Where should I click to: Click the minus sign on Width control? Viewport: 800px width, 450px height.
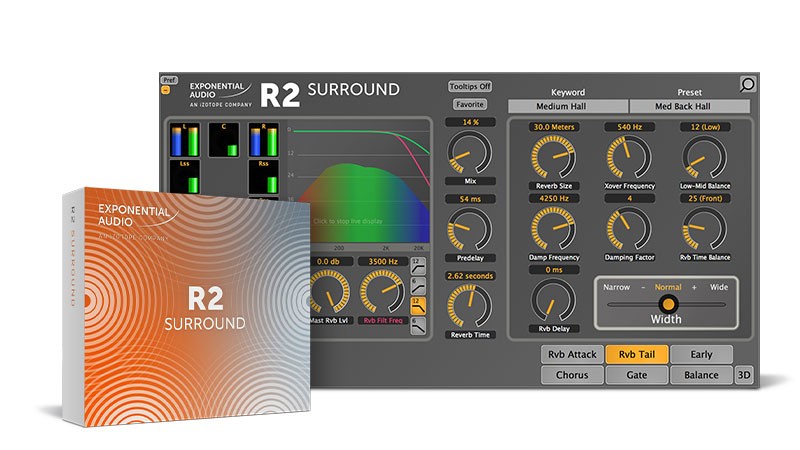(x=643, y=287)
